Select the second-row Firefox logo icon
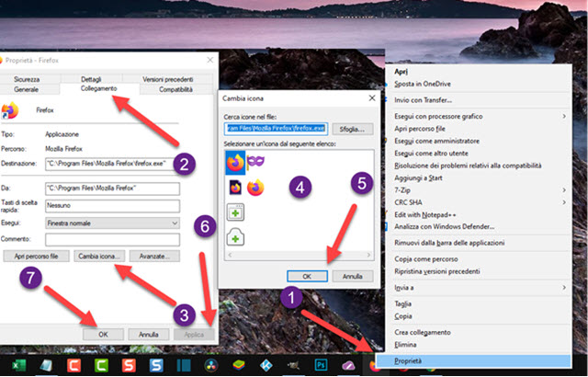588x377 pixels. click(x=255, y=188)
